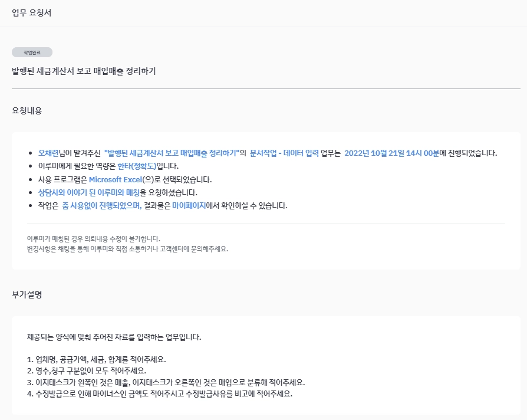This screenshot has width=527, height=420.
Task: Click the 작업완료 status badge
Action: click(32, 52)
